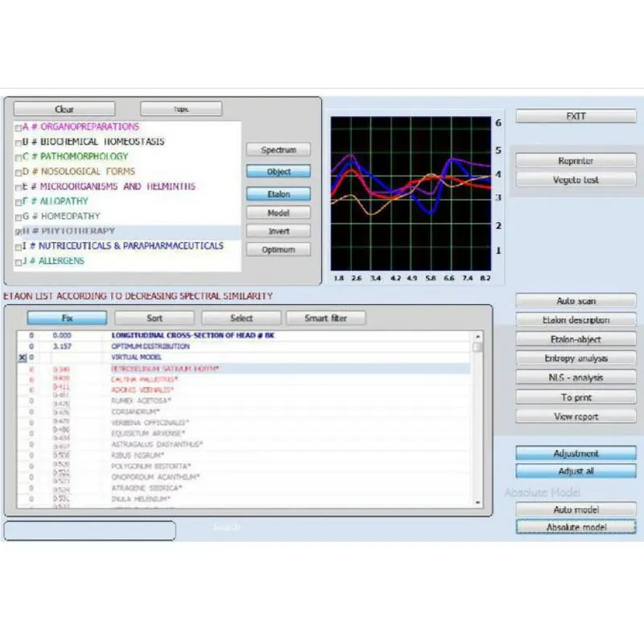Click the Select button in etalon list
Image resolution: width=644 pixels, height=644 pixels.
(x=241, y=318)
